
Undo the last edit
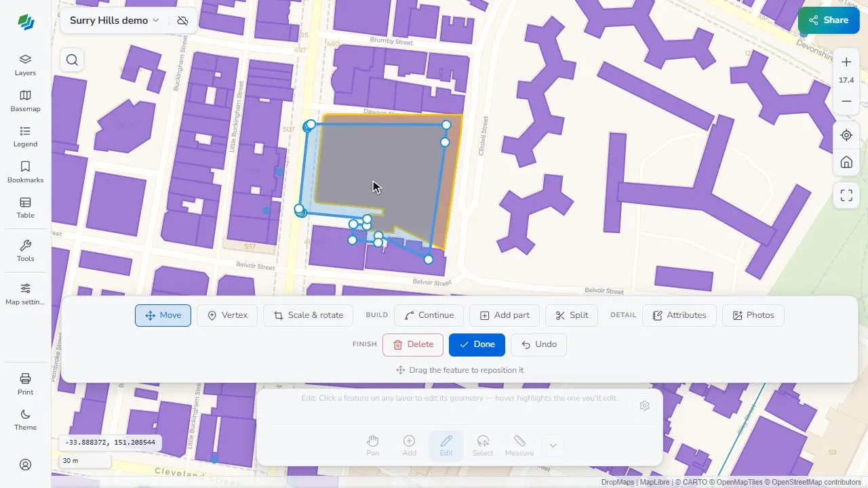538,344
